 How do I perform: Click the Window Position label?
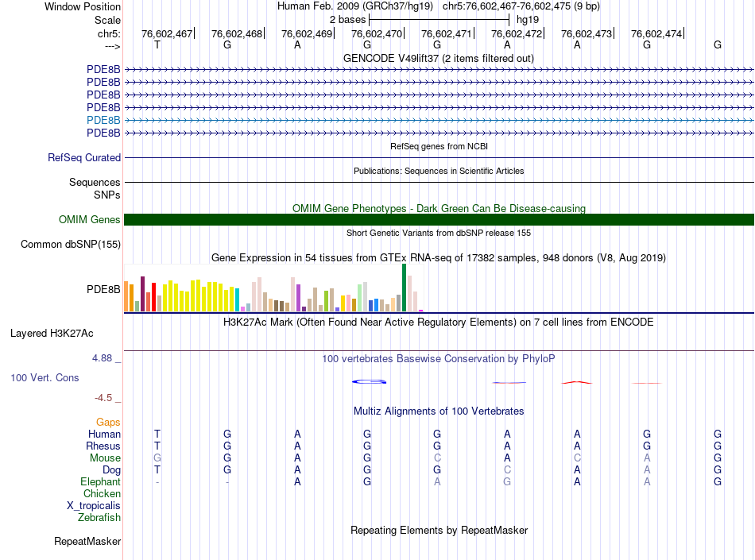click(x=83, y=6)
